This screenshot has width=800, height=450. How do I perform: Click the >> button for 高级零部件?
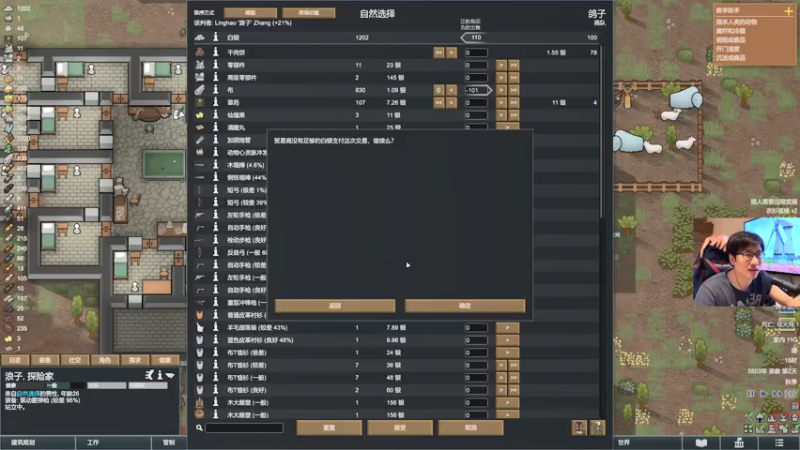pyautogui.click(x=514, y=78)
